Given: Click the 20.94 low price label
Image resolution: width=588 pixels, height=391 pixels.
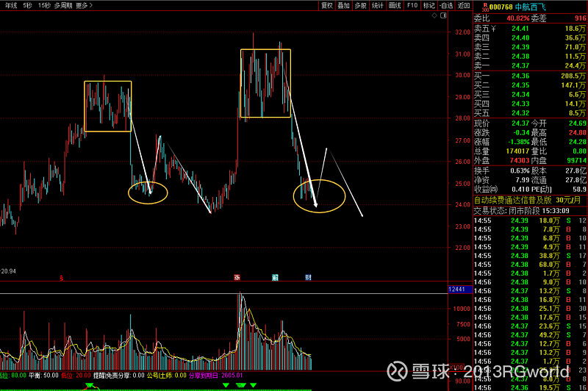Looking at the screenshot, I should click(x=8, y=271).
